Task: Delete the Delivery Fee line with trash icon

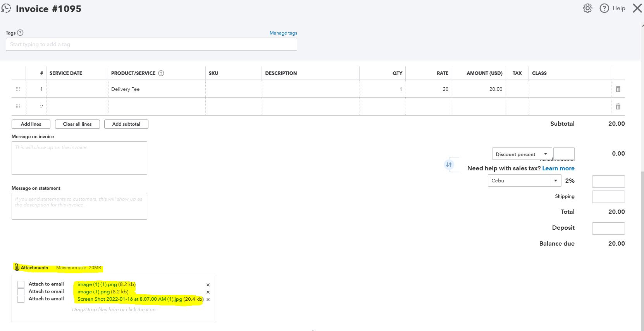Action: coord(618,89)
